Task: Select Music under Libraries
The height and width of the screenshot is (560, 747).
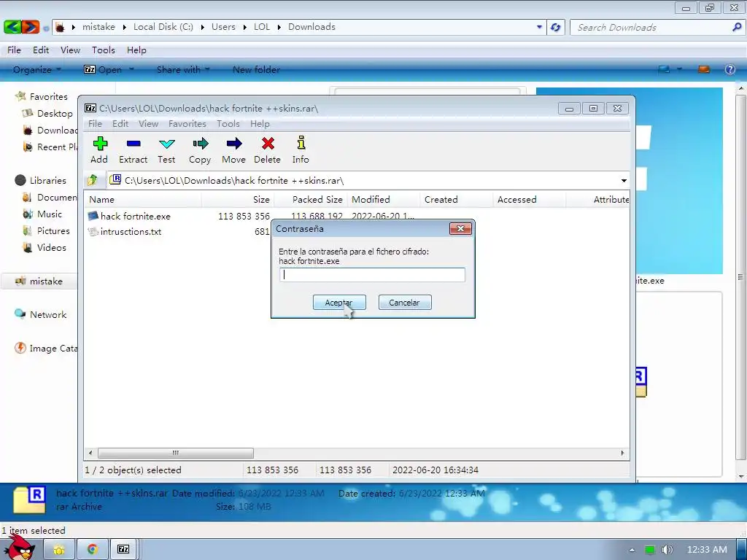Action: [x=50, y=214]
